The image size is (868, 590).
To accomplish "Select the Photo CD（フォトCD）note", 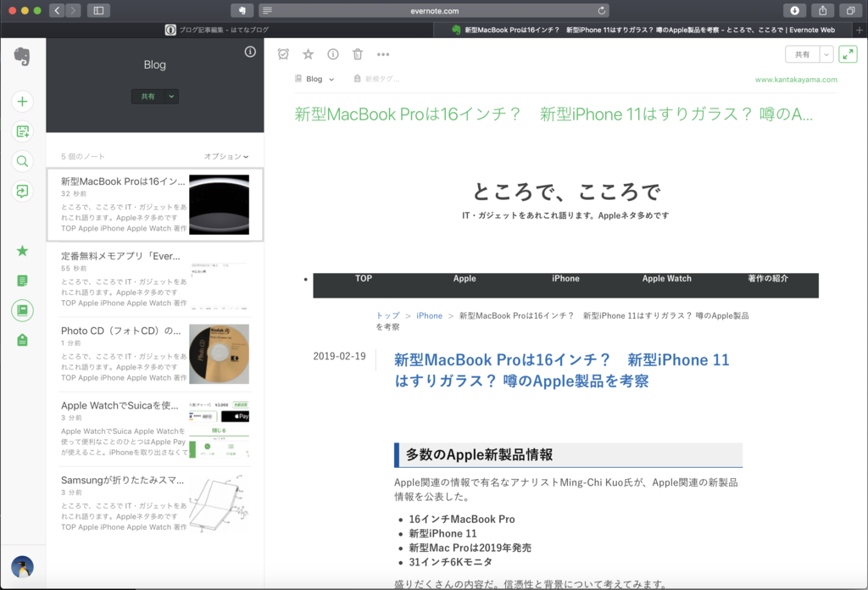I will 155,354.
